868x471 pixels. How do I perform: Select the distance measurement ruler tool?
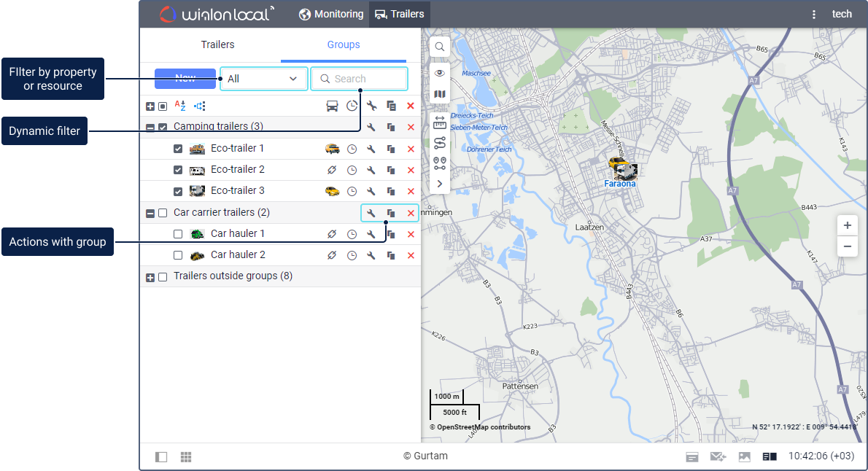coord(440,122)
